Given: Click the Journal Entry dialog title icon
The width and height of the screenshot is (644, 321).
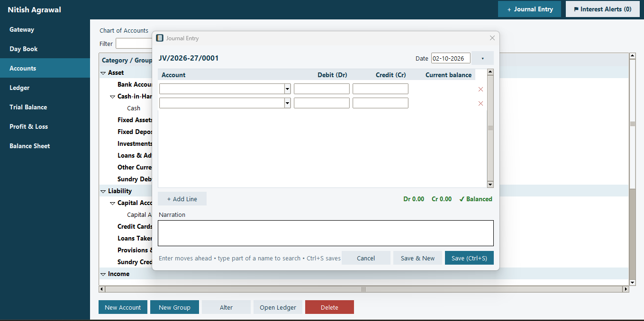Looking at the screenshot, I should (x=160, y=38).
